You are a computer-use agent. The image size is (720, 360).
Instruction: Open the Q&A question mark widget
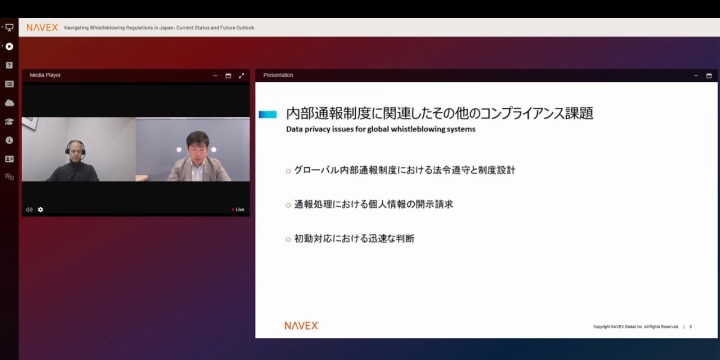[x=9, y=65]
